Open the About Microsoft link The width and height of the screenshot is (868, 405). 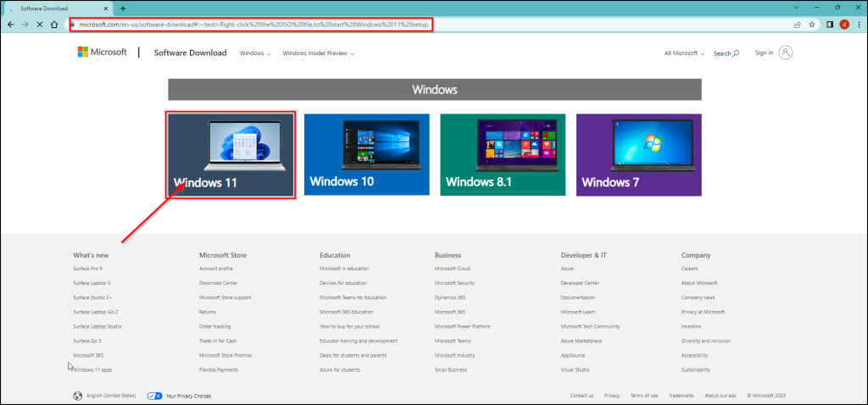[699, 283]
